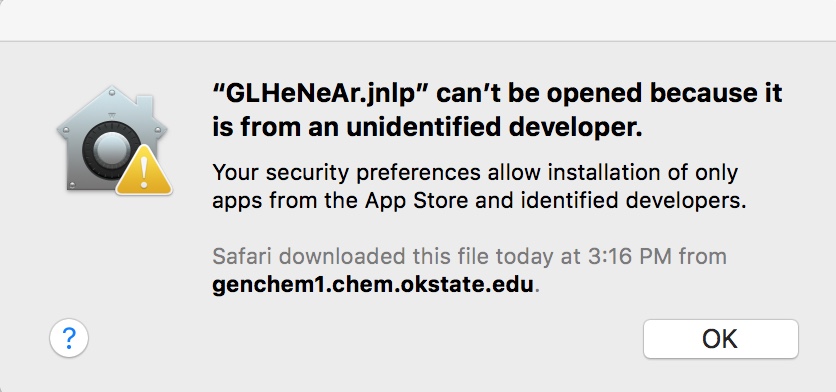
Task: Click the chimney of the Gatekeeper house icon
Action: [x=145, y=106]
